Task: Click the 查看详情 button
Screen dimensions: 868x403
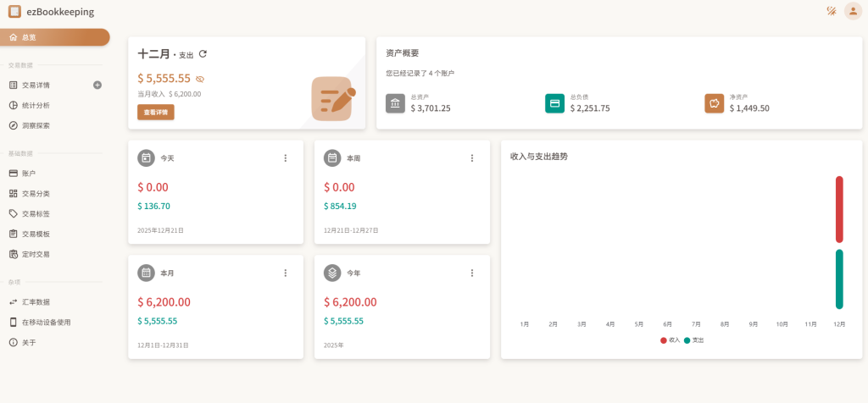Action: click(x=156, y=112)
